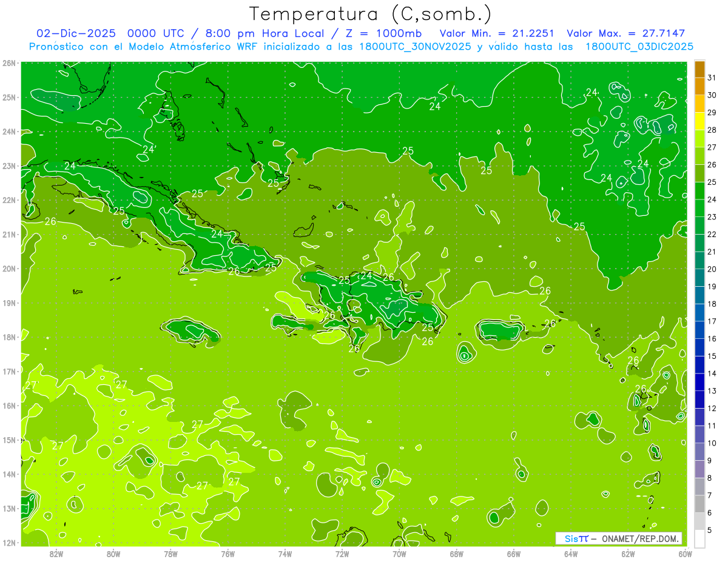The height and width of the screenshot is (562, 728).
Task: Click the brown legend band above 31
Action: (699, 70)
